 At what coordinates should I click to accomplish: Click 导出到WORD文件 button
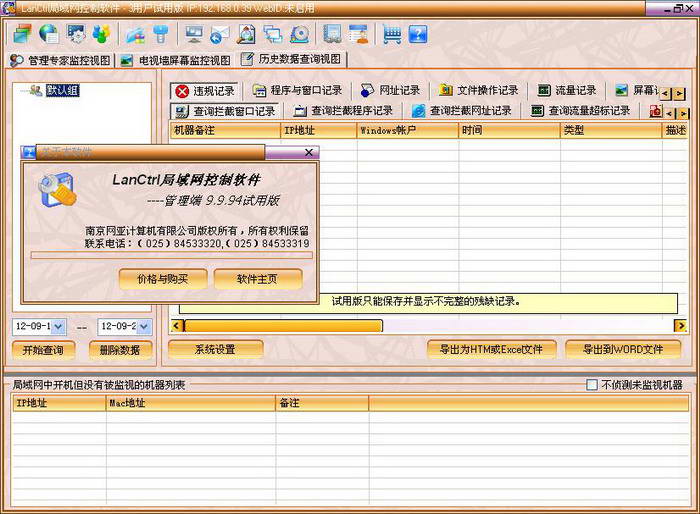(x=623, y=349)
